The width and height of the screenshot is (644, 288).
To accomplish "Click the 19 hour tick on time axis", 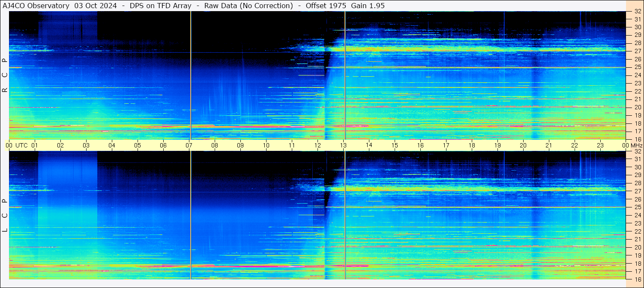I will 497,145.
